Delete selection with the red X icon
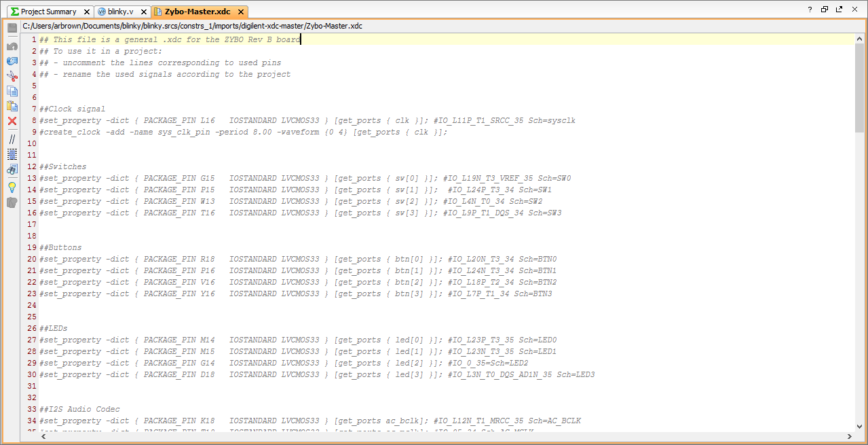The image size is (868, 445). click(12, 121)
